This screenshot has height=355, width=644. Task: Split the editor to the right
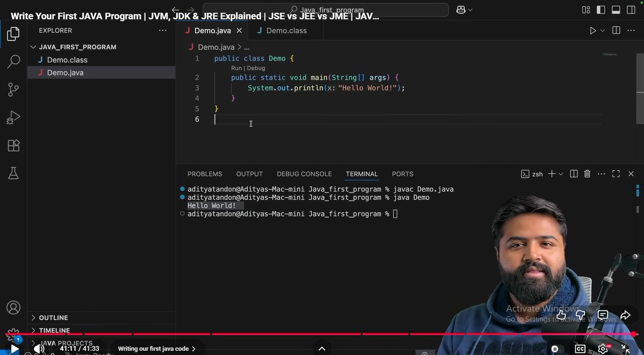click(616, 31)
